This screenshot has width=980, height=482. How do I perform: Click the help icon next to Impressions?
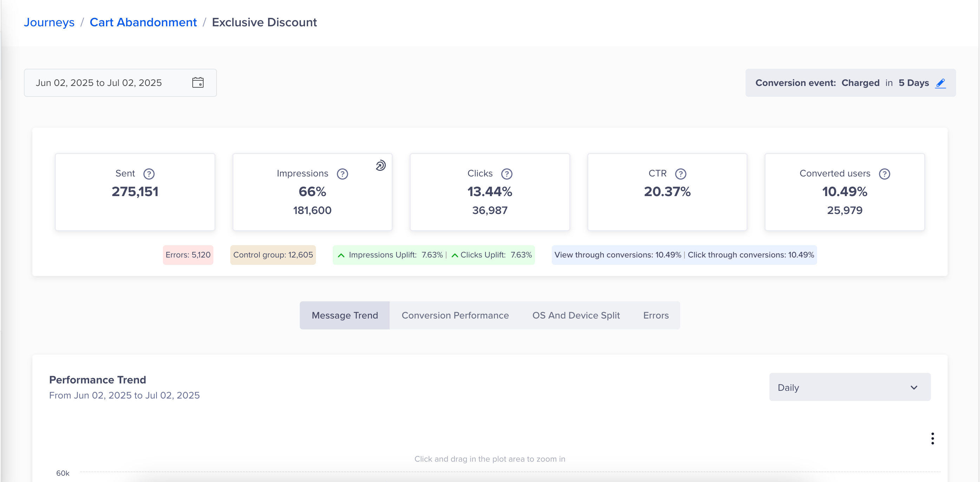point(342,174)
